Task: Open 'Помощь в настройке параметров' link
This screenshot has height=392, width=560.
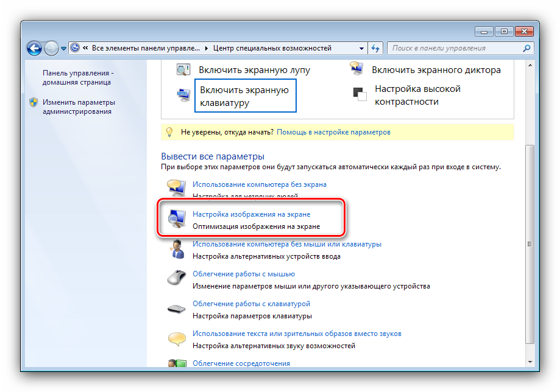Action: [x=333, y=132]
